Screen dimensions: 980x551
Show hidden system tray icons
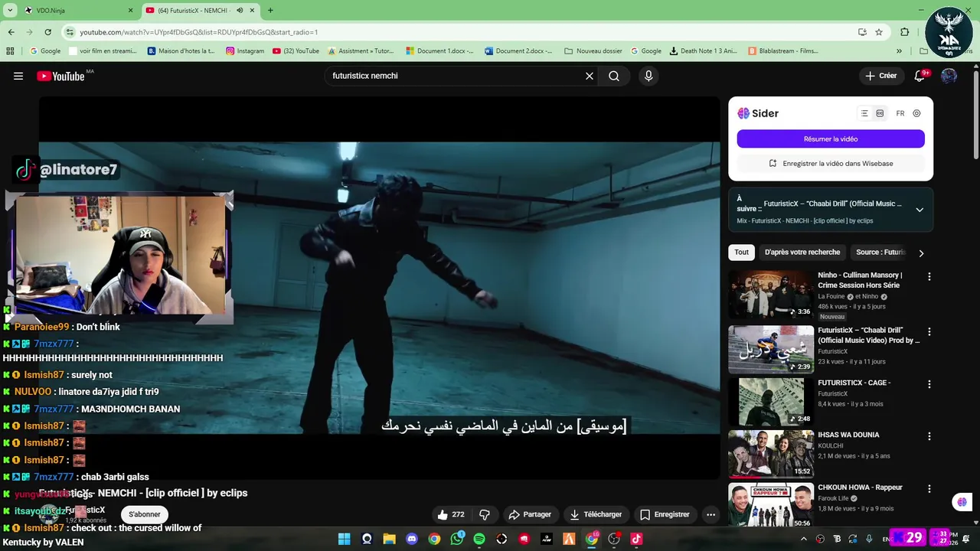[x=803, y=539]
